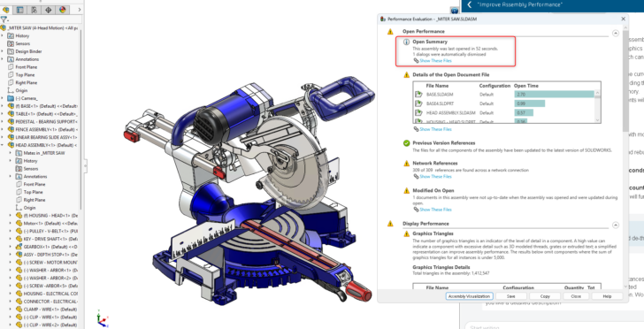
Task: Select the PULLEY - V-BELT<1> part icon
Action: 19,231
